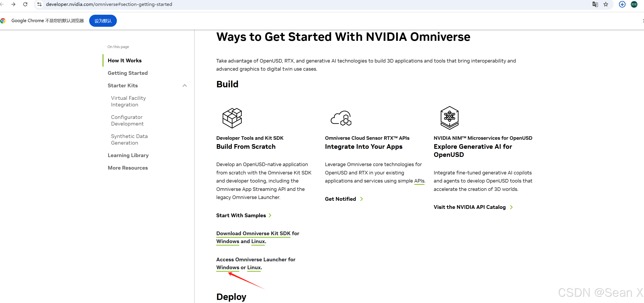
Task: Click the translate page icon
Action: tap(595, 4)
